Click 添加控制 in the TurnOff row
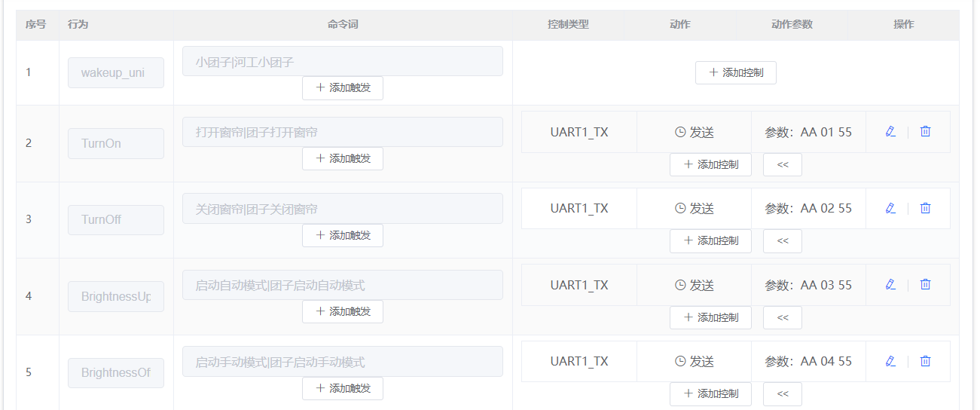The width and height of the screenshot is (980, 410). (x=710, y=241)
